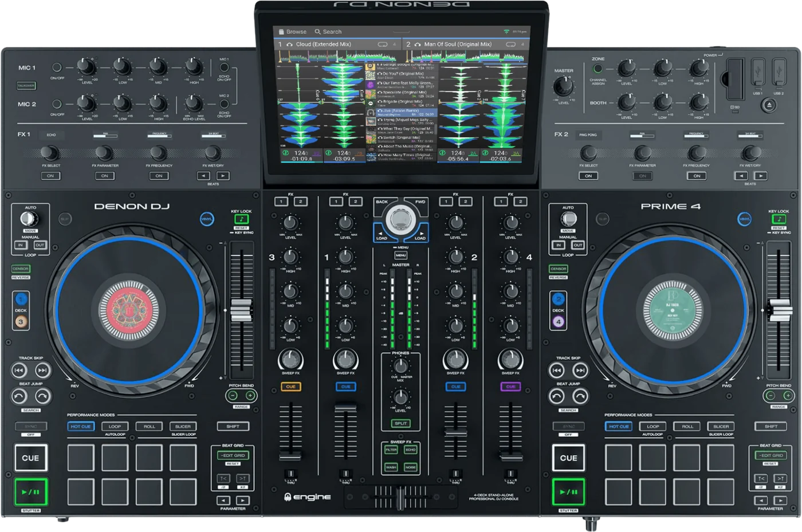Enable the Talkover button

click(26, 85)
